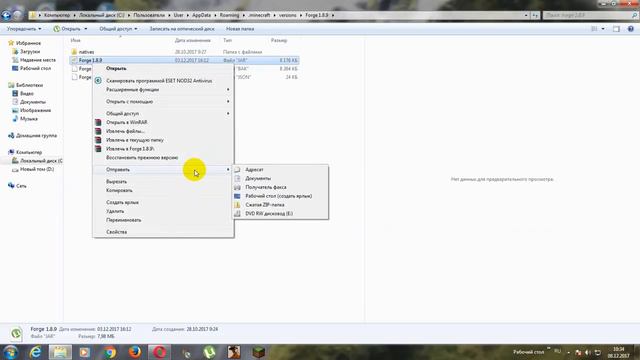Viewport: 640px width, 360px height.
Task: Open view options dropdown arrow
Action: (x=603, y=29)
